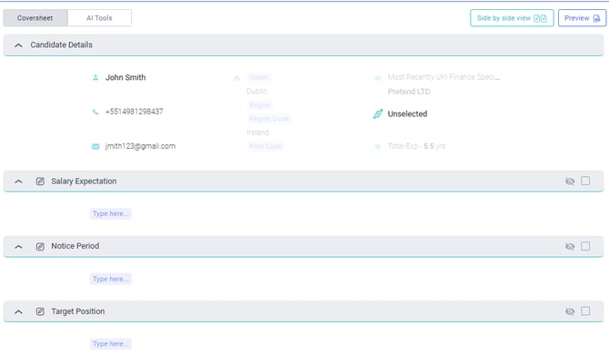609x364 pixels.
Task: Click the email icon next to jmith123@gmail.com
Action: point(95,146)
